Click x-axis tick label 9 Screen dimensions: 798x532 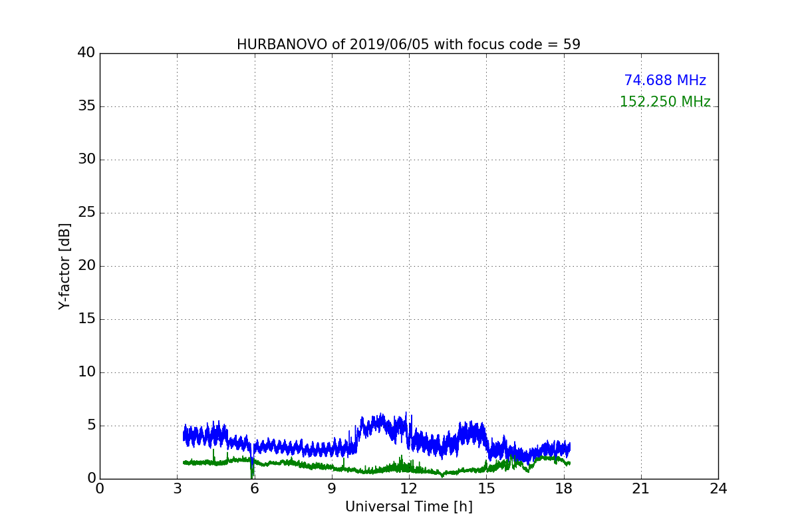point(332,489)
